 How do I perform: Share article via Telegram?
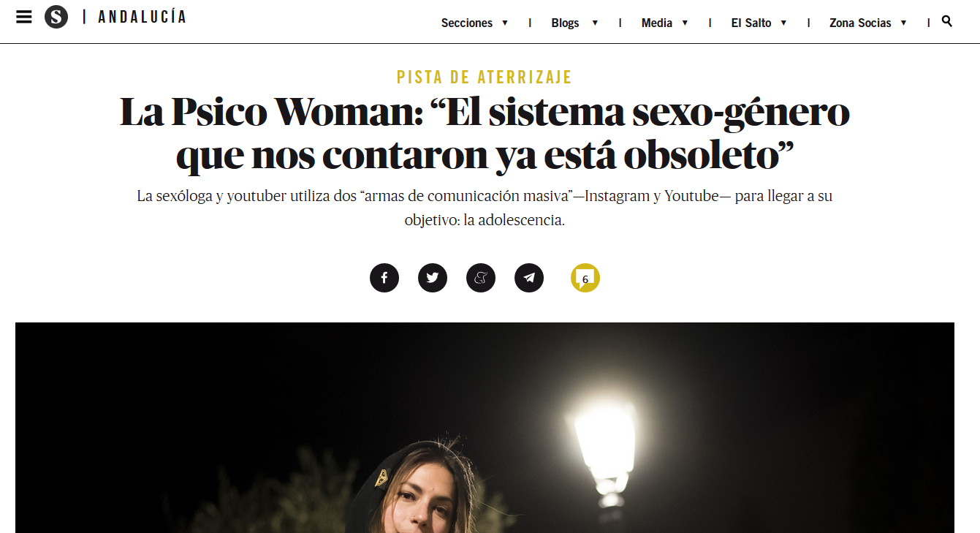pyautogui.click(x=529, y=278)
